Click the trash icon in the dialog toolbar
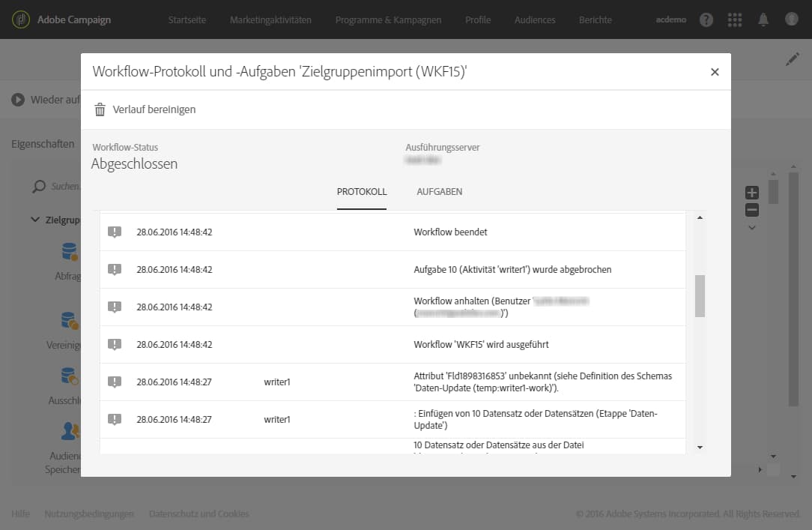This screenshot has height=530, width=812. (100, 109)
